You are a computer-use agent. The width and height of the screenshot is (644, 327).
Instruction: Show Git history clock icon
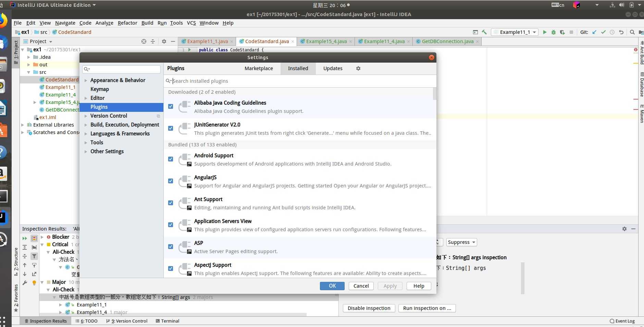[612, 32]
